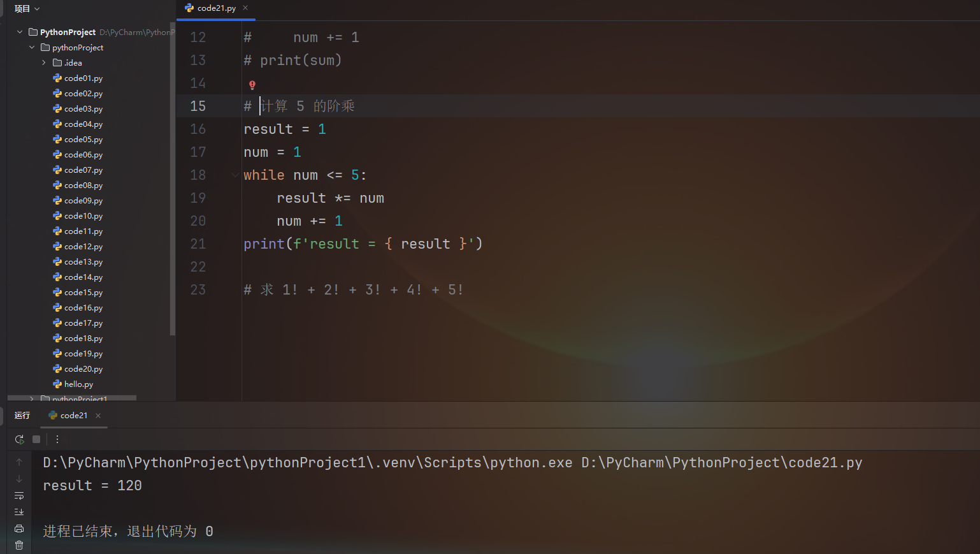Expand the pythonProject1 folder
The height and width of the screenshot is (554, 980).
tap(32, 399)
